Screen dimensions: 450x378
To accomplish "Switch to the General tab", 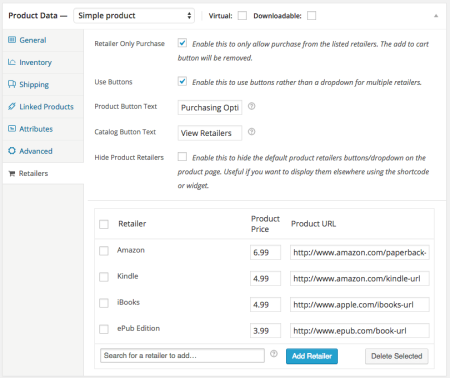I will (43, 40).
